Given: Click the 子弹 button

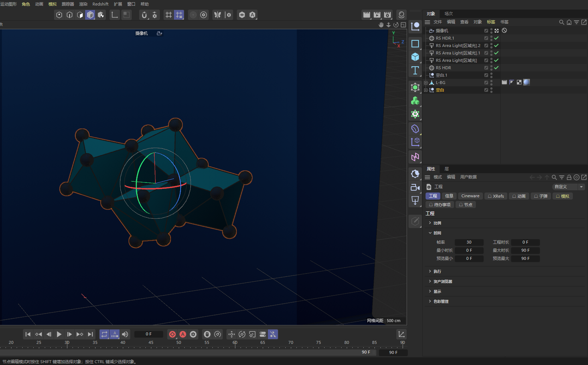Looking at the screenshot, I should click(541, 196).
